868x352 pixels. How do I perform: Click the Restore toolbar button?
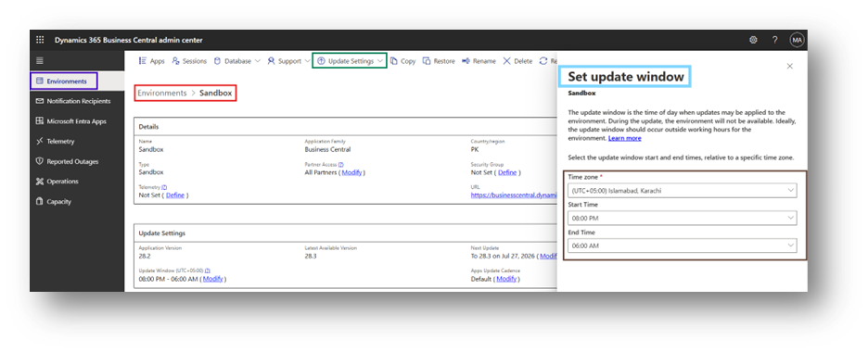pos(439,61)
